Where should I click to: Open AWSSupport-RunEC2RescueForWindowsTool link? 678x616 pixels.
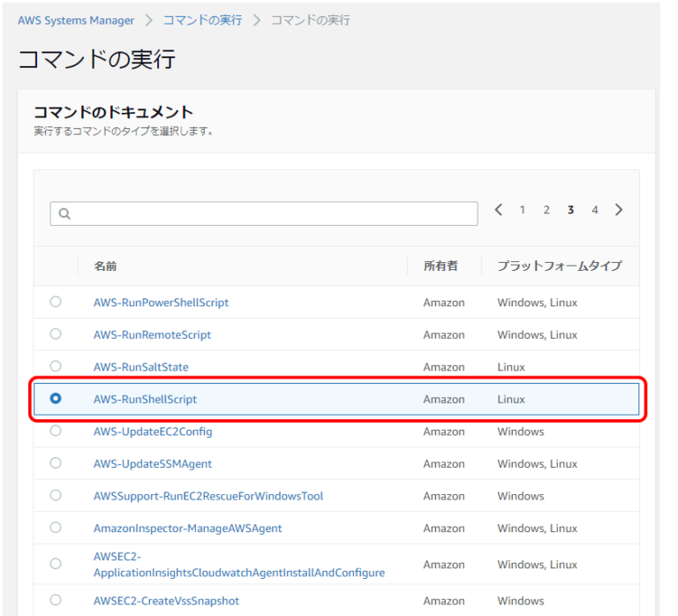pos(208,496)
